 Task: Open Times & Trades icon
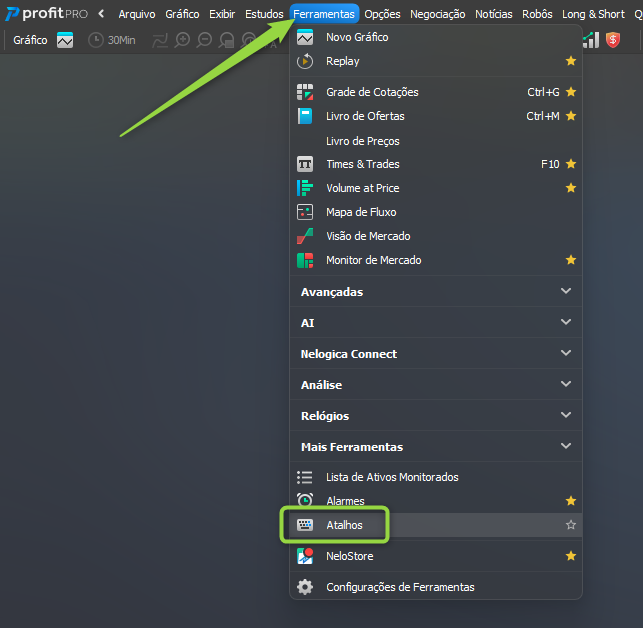(305, 164)
